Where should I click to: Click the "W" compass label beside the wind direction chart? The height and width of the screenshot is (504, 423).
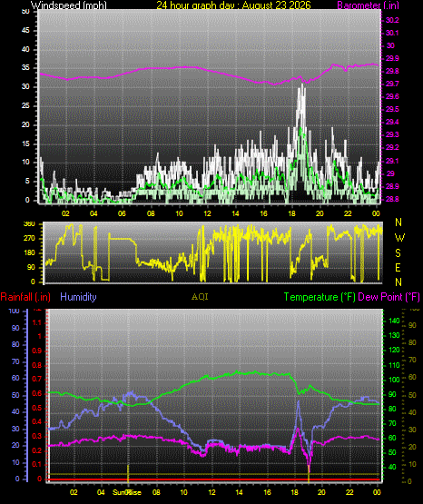point(399,238)
